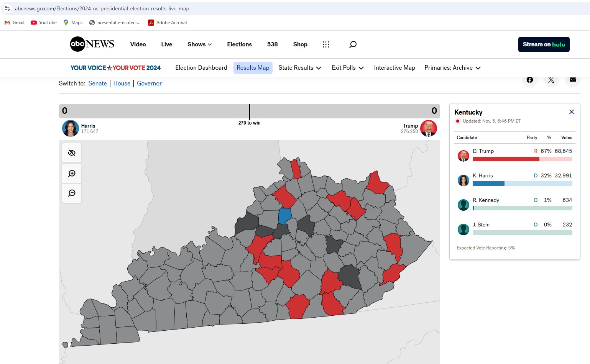590x364 pixels.
Task: Expand the Shows dropdown
Action: coord(199,44)
